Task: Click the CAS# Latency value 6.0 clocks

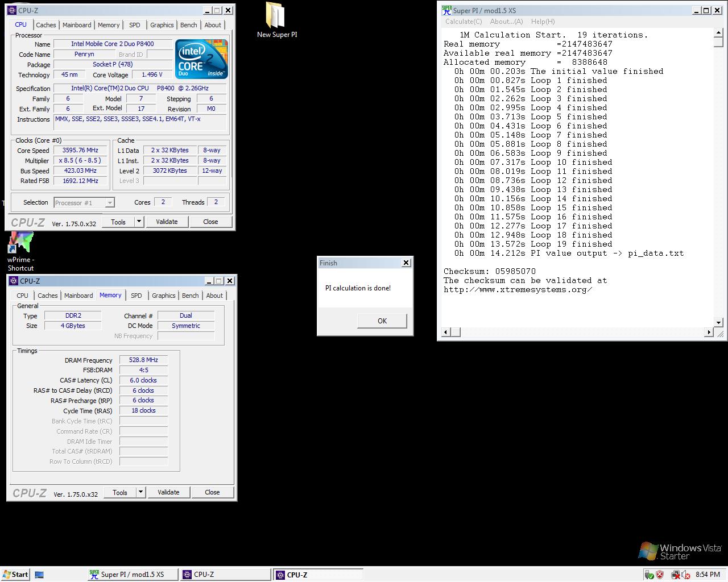Action: tap(143, 380)
